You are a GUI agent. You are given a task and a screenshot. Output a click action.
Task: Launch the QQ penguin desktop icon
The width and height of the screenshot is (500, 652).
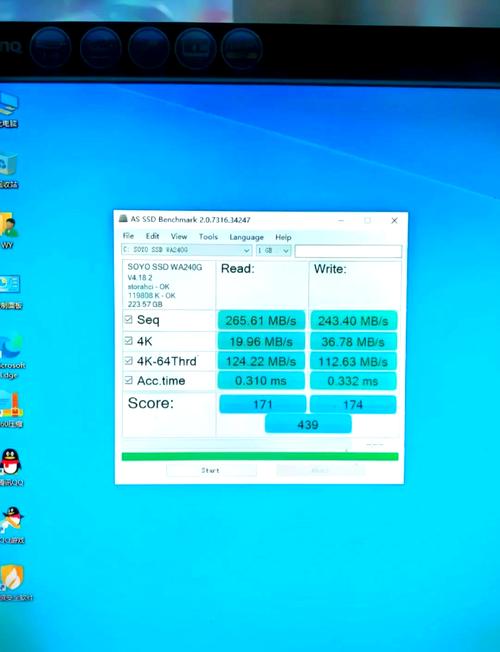pos(11,467)
